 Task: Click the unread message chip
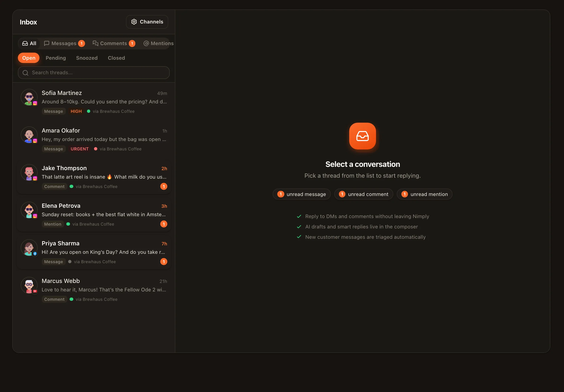click(302, 194)
